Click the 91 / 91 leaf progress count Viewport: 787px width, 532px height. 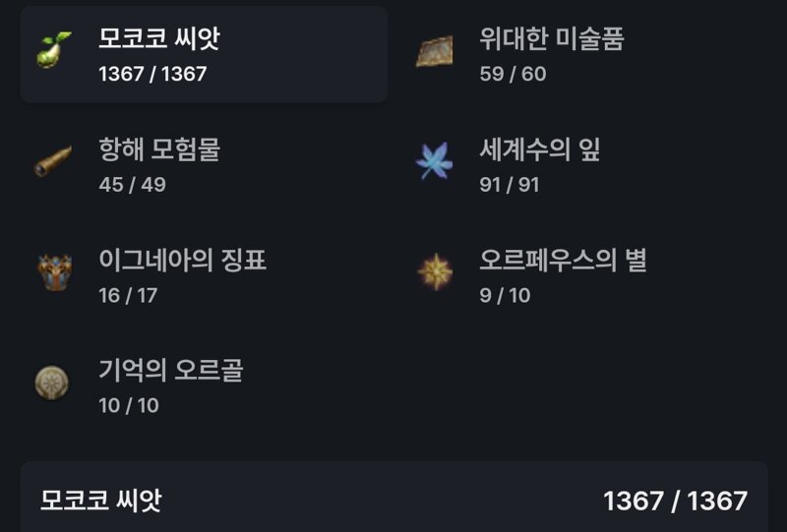point(509,185)
